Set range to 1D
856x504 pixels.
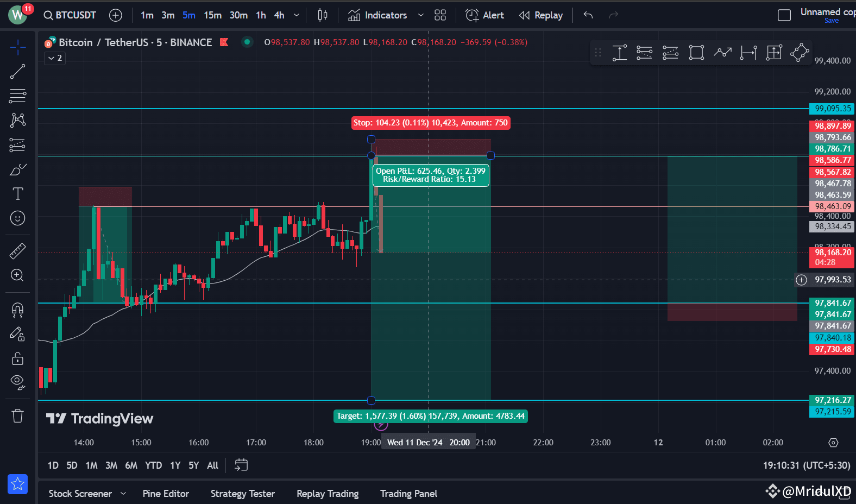(x=53, y=465)
